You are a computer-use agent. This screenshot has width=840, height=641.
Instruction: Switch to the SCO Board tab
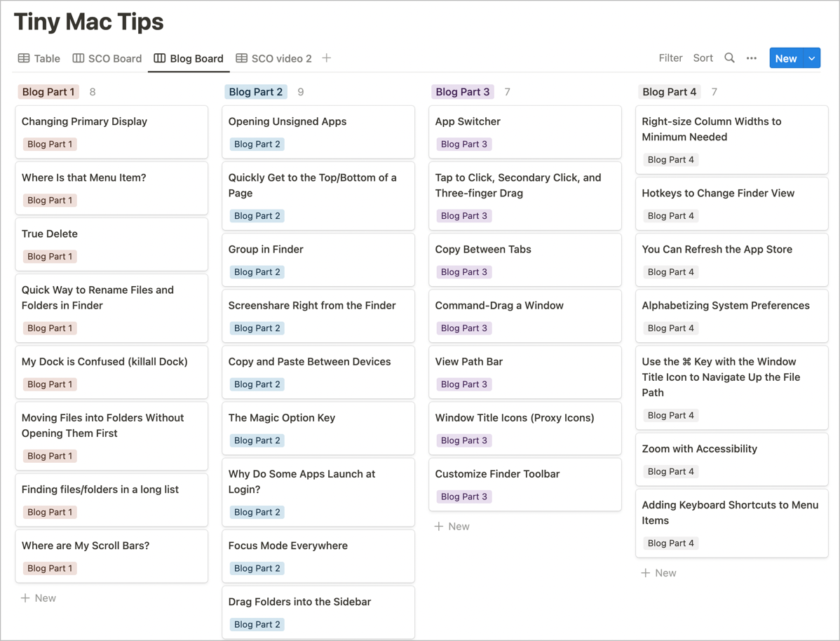point(107,58)
